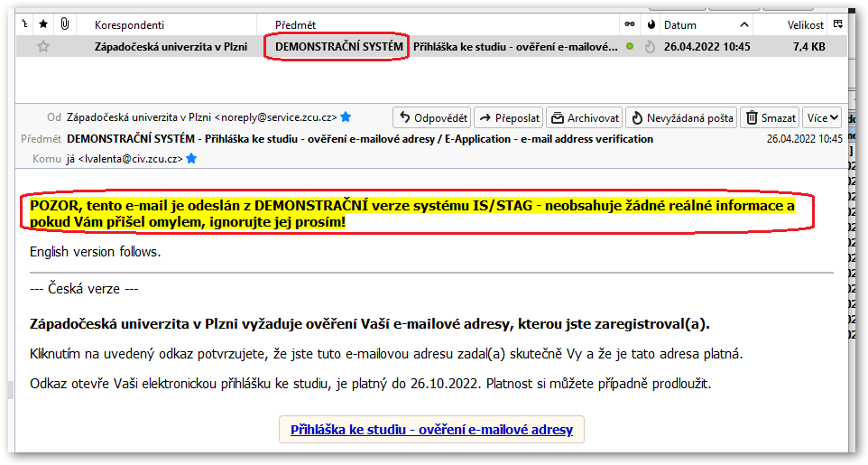
Task: Sort by the starred column header
Action: pos(43,23)
